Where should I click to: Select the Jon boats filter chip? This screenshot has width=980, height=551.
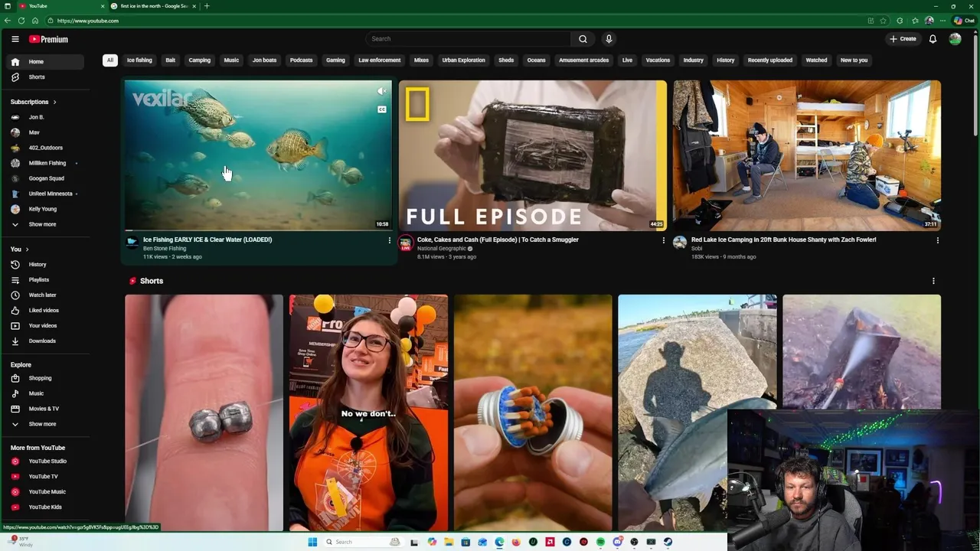click(264, 60)
